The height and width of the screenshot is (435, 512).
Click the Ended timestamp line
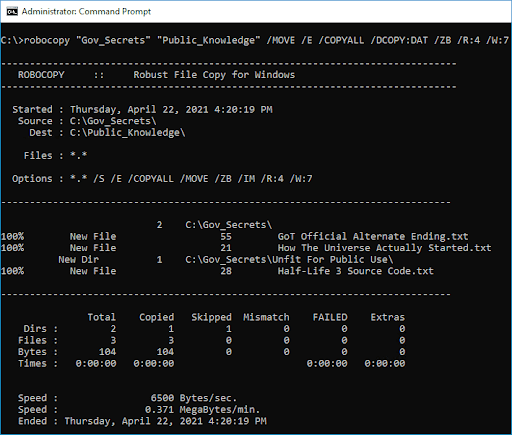pos(142,421)
